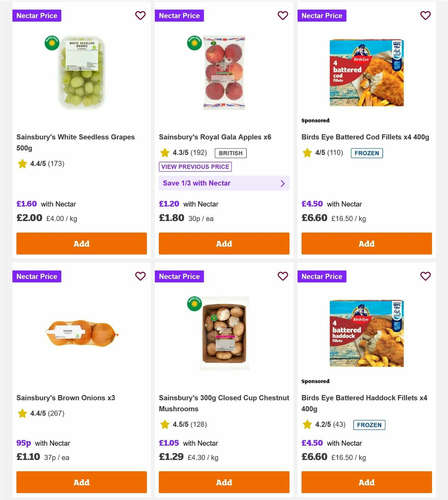Favourite Birds Eye Battered Cod Fillets
This screenshot has height=500, width=448.
click(x=425, y=16)
